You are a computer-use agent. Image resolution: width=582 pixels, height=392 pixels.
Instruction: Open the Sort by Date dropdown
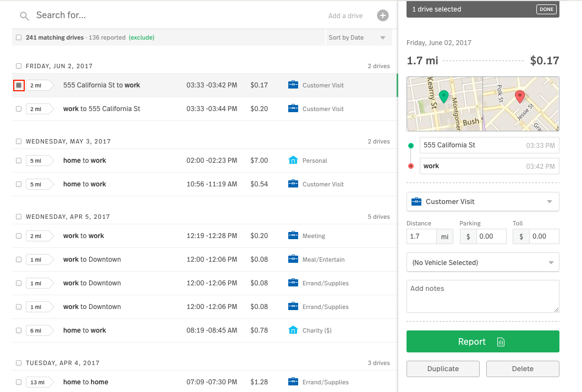pyautogui.click(x=359, y=37)
